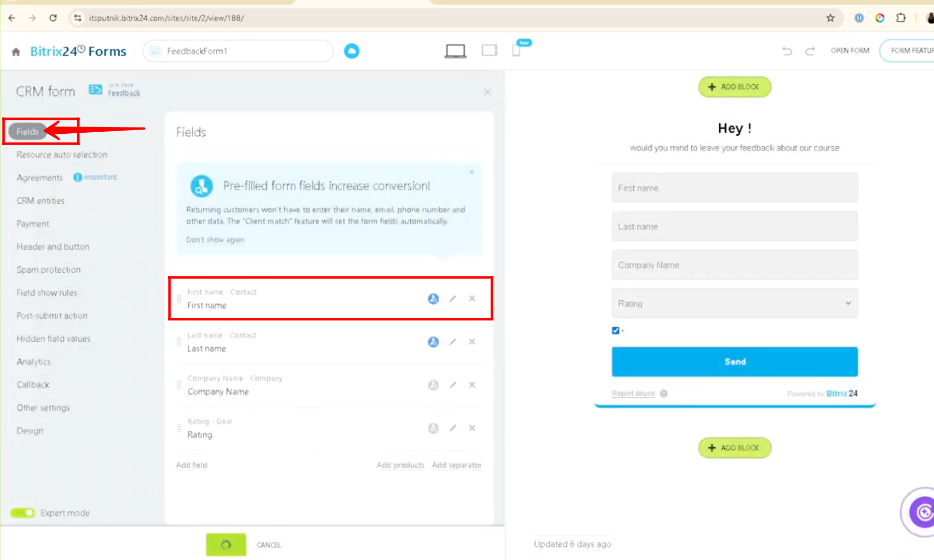Screen dimensions: 934x560
Task: Go back in browser history
Action: tap(11, 18)
